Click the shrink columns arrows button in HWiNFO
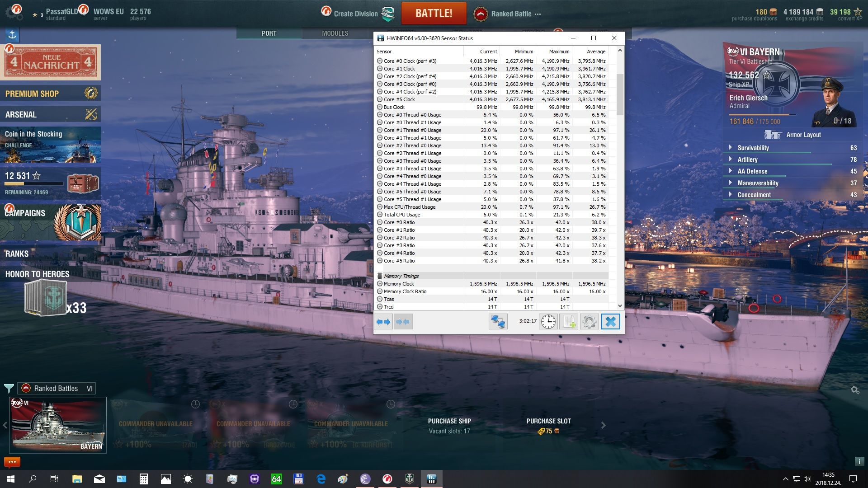The width and height of the screenshot is (868, 488). (x=403, y=322)
